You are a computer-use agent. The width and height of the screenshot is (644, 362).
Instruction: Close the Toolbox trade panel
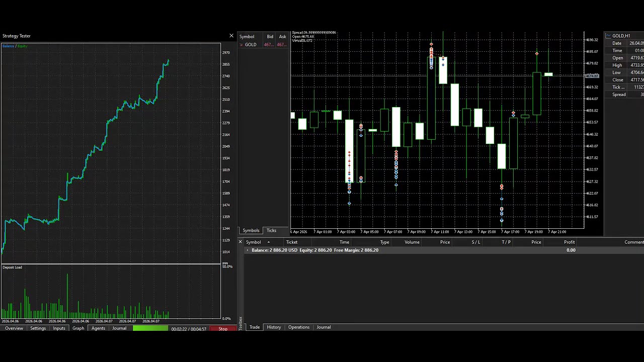[240, 242]
